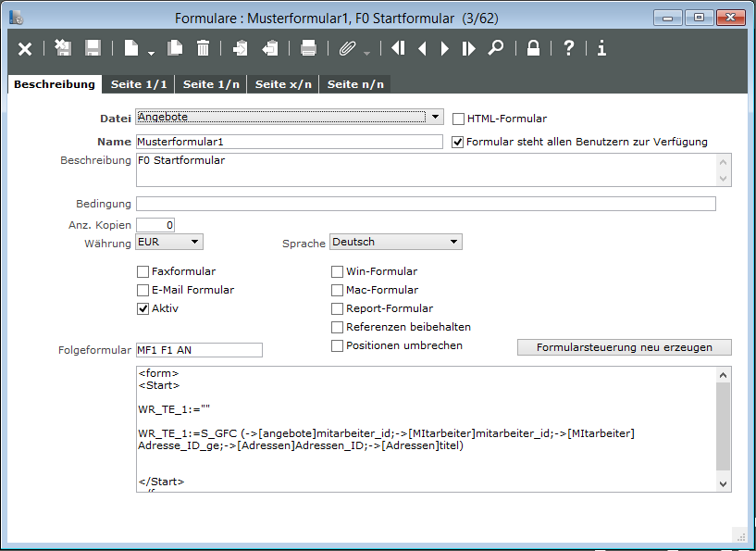Click the save (floppy disk) toolbar icon

93,48
